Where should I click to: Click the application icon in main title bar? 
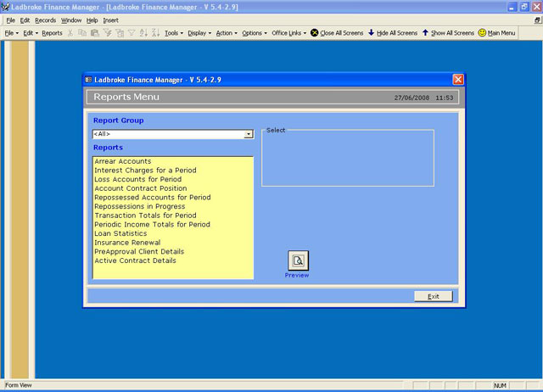click(5, 7)
